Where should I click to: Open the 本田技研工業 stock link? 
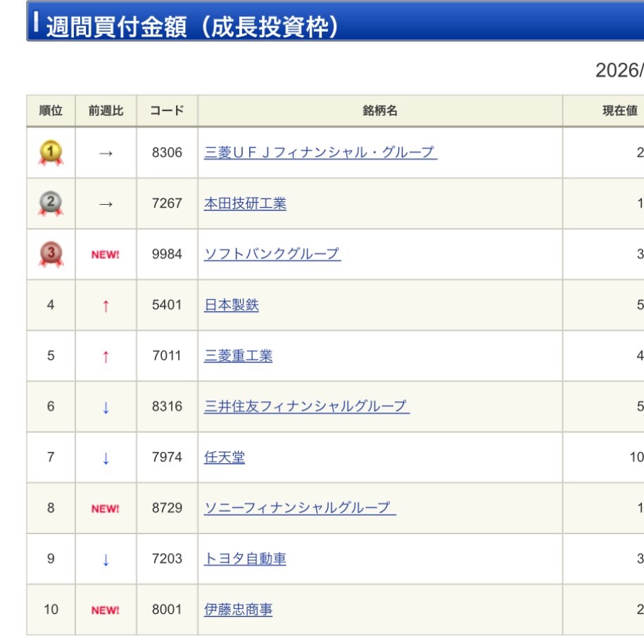pyautogui.click(x=245, y=203)
